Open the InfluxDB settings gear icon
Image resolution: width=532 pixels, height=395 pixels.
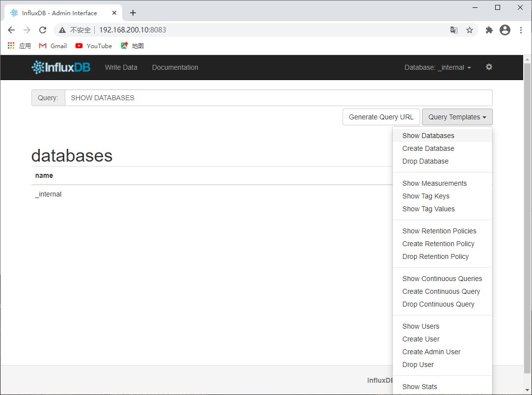(x=489, y=67)
